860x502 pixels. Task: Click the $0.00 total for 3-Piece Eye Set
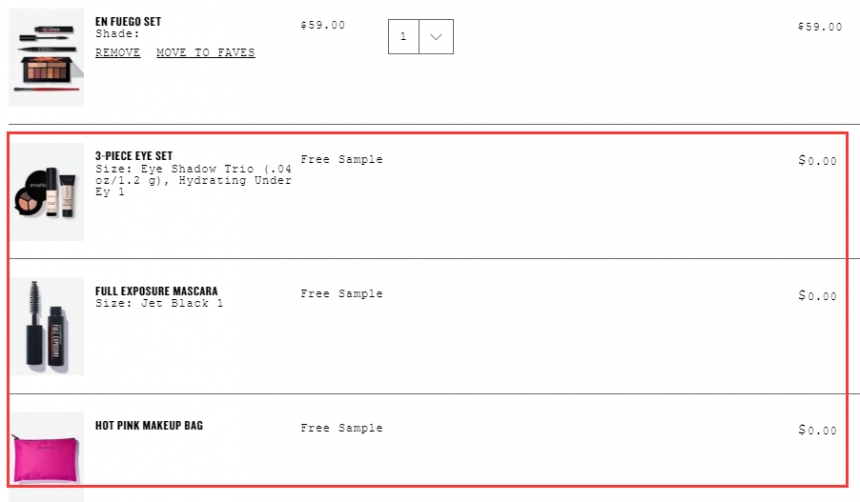tap(817, 161)
